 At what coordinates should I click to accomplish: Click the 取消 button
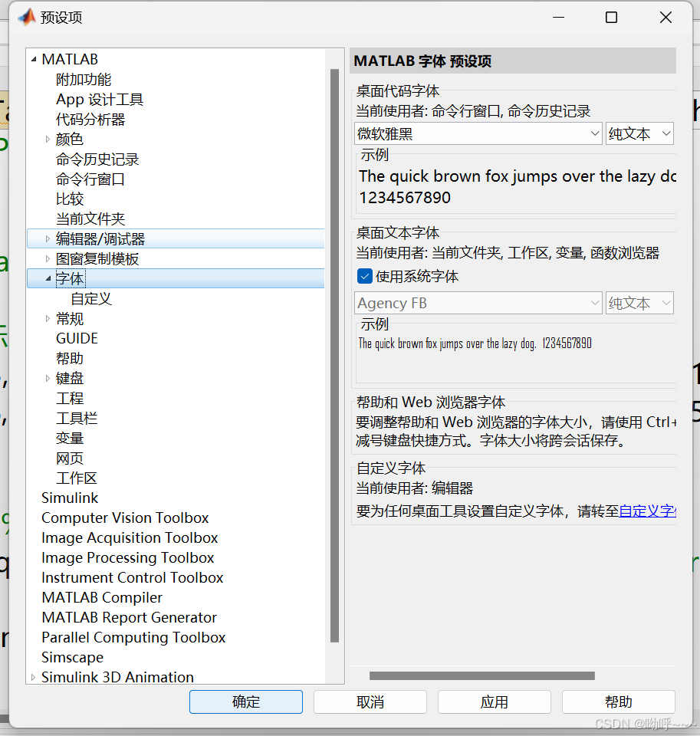tap(370, 702)
